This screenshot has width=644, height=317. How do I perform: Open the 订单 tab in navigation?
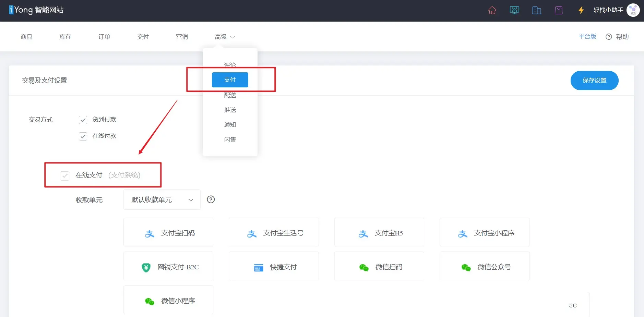[x=104, y=37]
